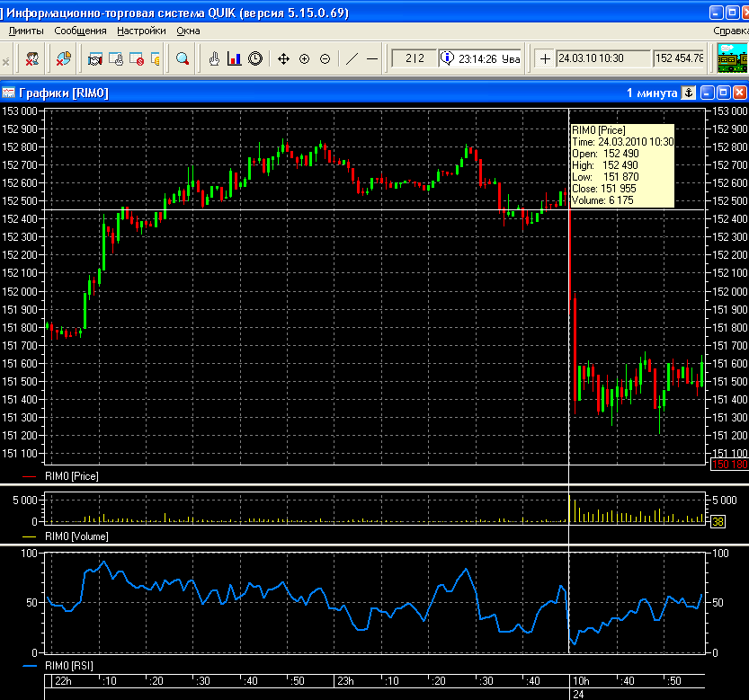Toggle the anchor pin on chart window
This screenshot has width=749, height=700.
pyautogui.click(x=689, y=93)
